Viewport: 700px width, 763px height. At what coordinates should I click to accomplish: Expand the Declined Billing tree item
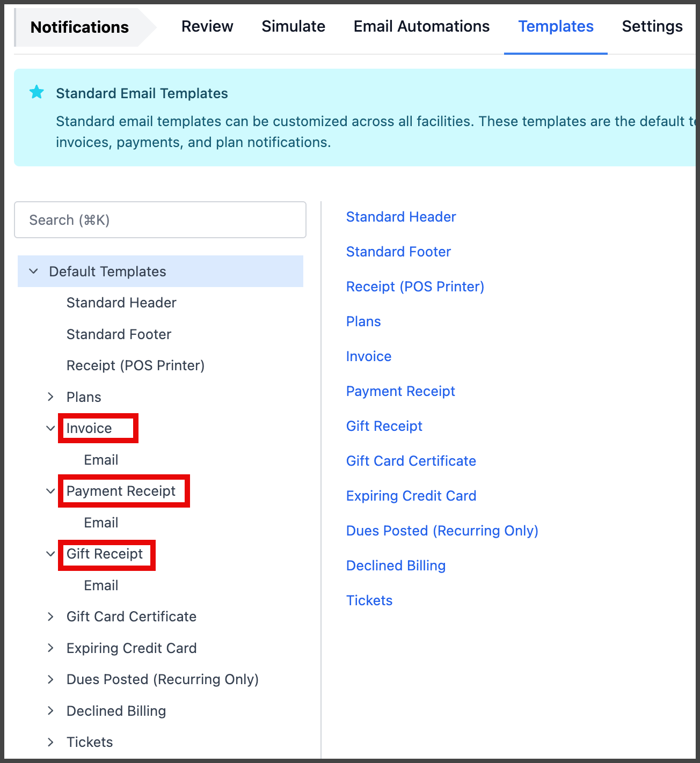[x=50, y=710]
